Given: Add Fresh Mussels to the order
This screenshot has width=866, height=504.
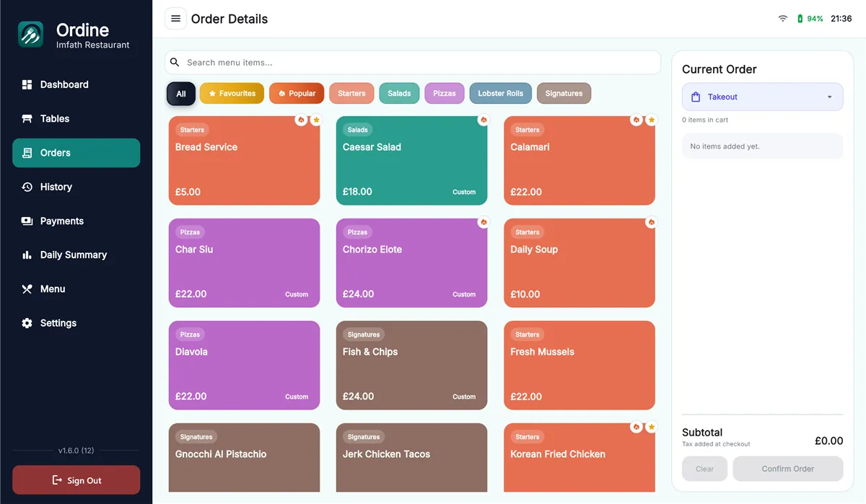Looking at the screenshot, I should pos(579,366).
